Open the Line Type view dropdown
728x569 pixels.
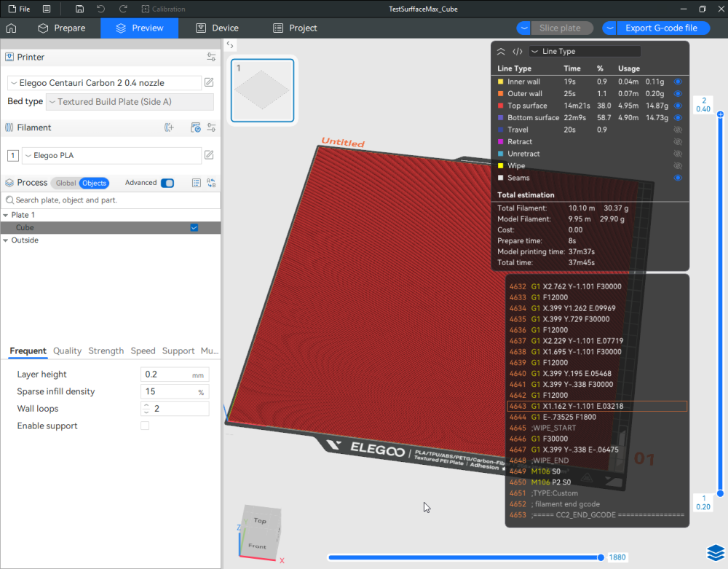pyautogui.click(x=585, y=51)
